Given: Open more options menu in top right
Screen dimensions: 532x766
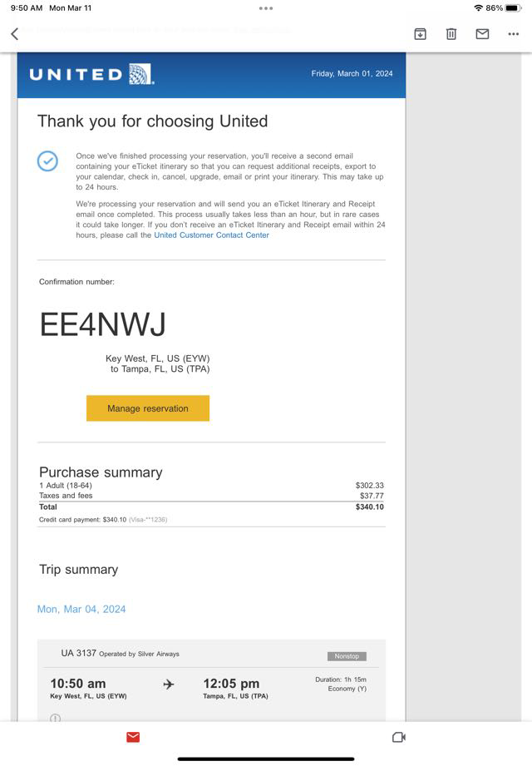Looking at the screenshot, I should [513, 34].
